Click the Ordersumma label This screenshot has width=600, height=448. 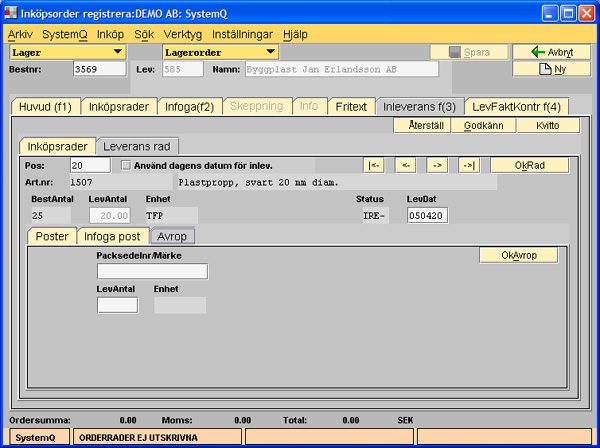tap(40, 420)
